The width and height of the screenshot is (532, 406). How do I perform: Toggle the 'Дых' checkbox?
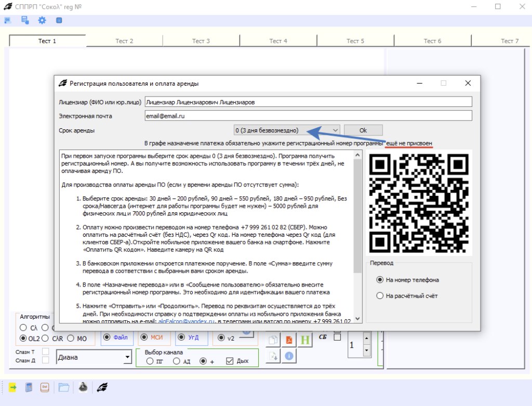click(230, 361)
